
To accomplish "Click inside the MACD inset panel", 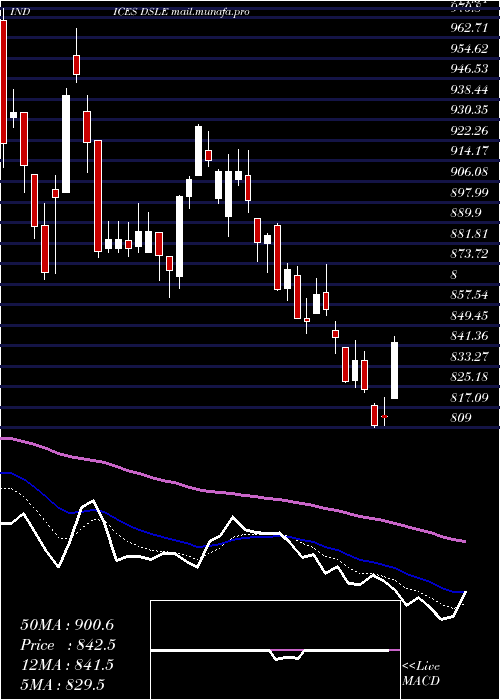I will pos(275,650).
